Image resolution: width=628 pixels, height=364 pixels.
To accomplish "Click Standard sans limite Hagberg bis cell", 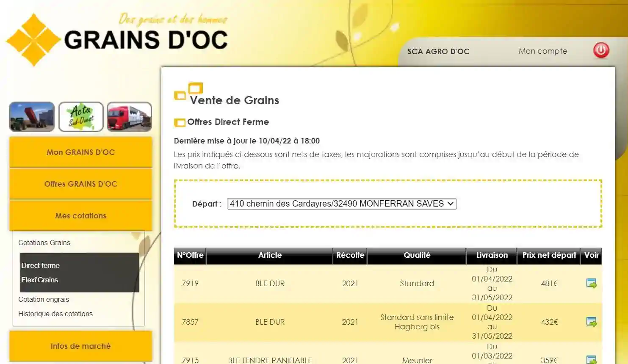I will click(x=417, y=322).
